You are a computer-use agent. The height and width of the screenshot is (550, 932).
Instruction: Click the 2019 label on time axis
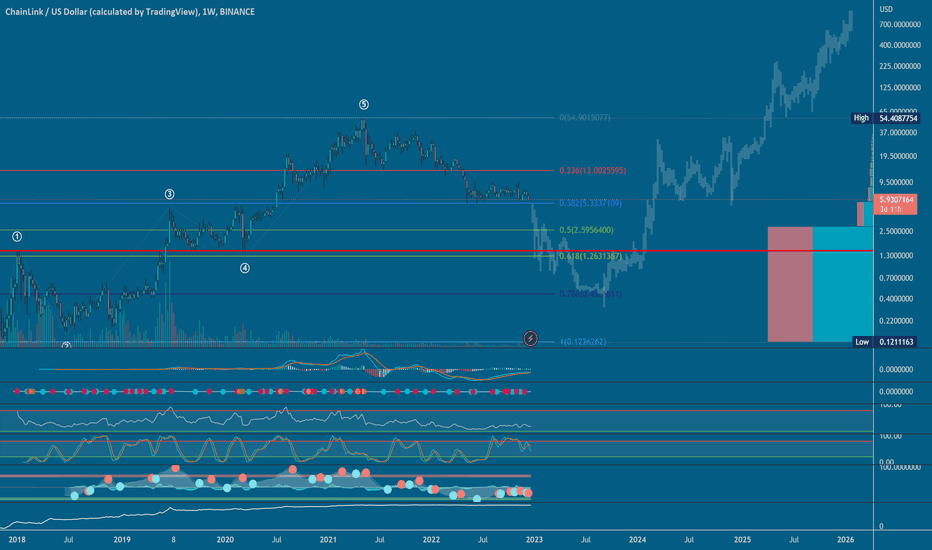click(122, 540)
